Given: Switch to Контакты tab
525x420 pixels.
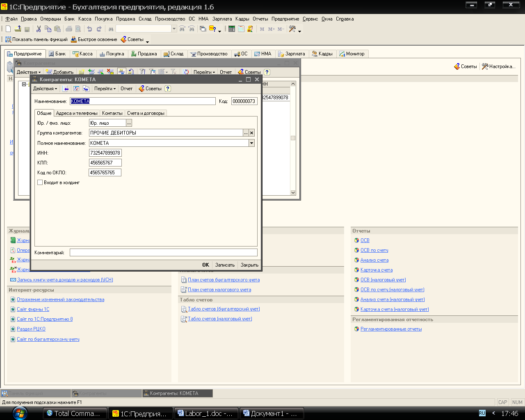Looking at the screenshot, I should [112, 113].
